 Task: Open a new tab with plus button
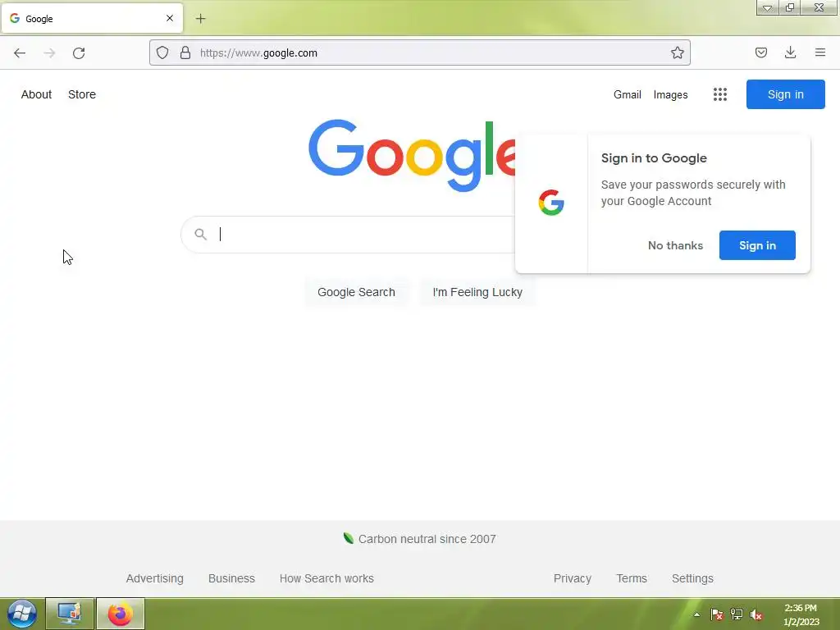coord(200,19)
